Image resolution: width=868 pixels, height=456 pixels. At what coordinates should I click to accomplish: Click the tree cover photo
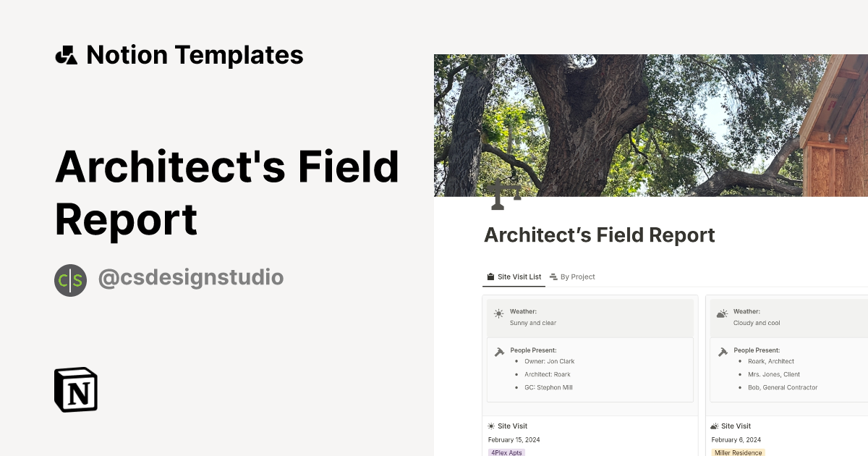(651, 123)
